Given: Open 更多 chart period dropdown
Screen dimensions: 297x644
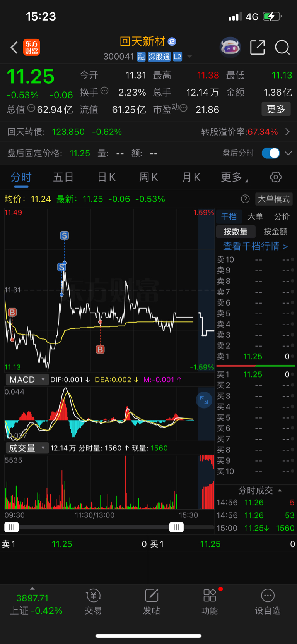Looking at the screenshot, I should [234, 177].
